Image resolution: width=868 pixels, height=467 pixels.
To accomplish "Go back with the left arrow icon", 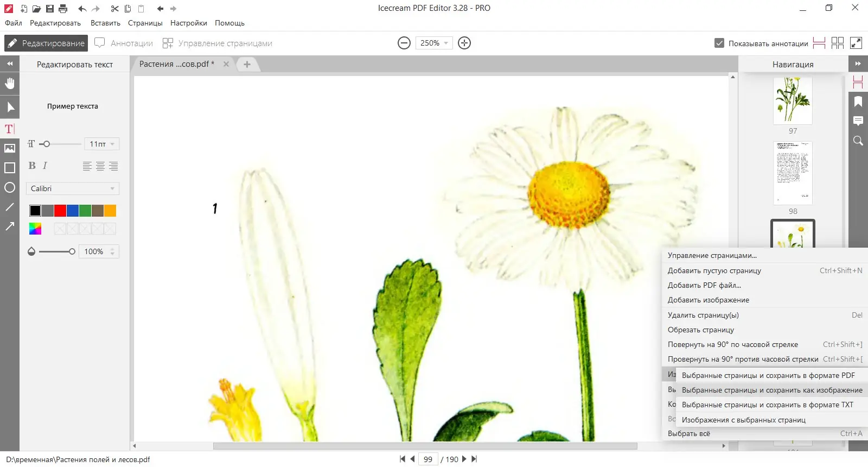I will pyautogui.click(x=160, y=9).
